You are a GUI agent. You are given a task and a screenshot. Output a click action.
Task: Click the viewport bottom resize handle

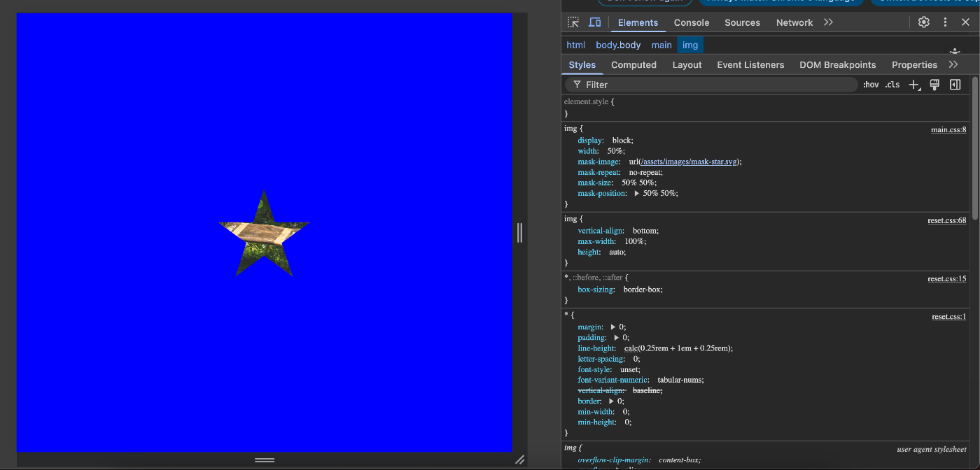tap(265, 460)
